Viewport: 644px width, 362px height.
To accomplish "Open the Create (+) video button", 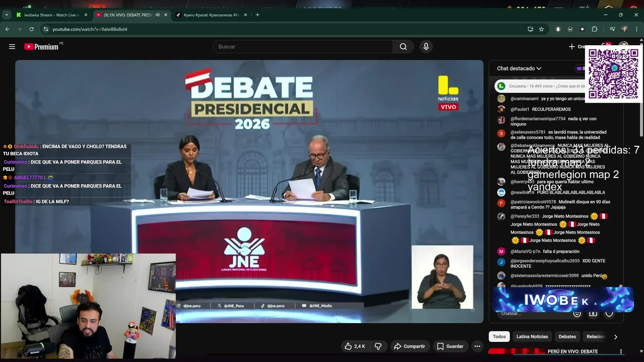I will [x=578, y=47].
